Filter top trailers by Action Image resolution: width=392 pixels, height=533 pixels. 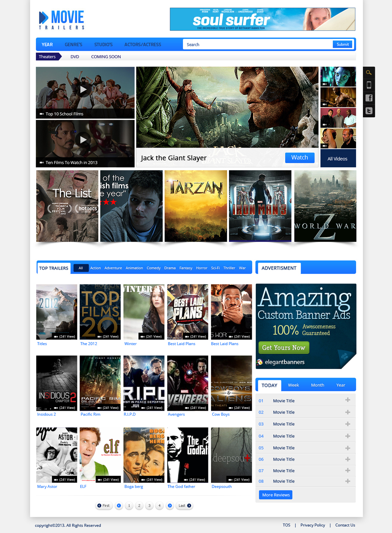(x=96, y=268)
